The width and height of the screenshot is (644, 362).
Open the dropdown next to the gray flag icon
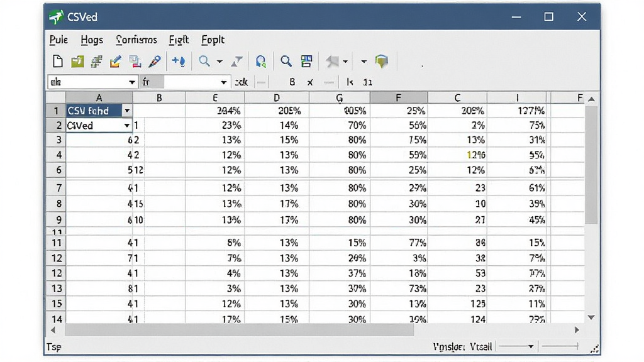345,62
